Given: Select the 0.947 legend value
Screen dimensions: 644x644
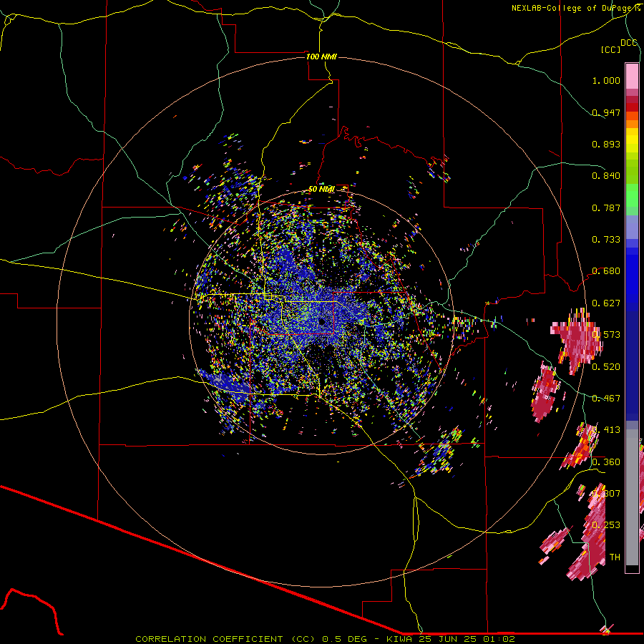Looking at the screenshot, I should pos(606,112).
